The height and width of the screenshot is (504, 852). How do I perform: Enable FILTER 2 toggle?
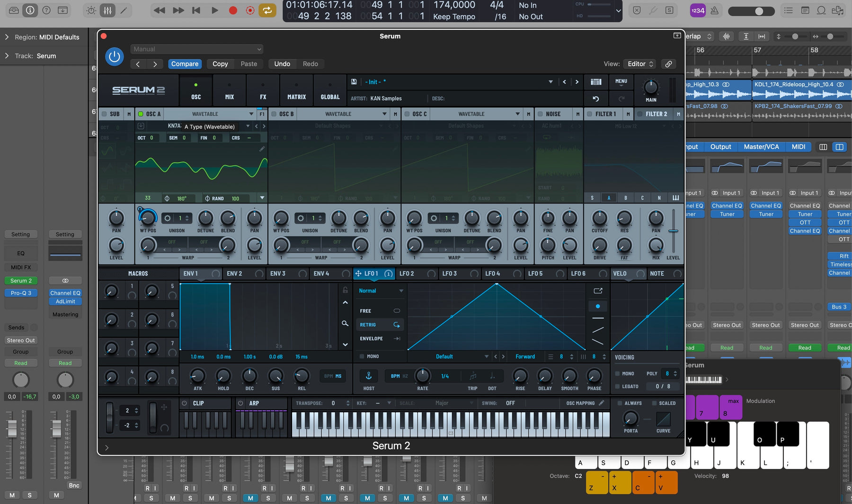pos(640,114)
